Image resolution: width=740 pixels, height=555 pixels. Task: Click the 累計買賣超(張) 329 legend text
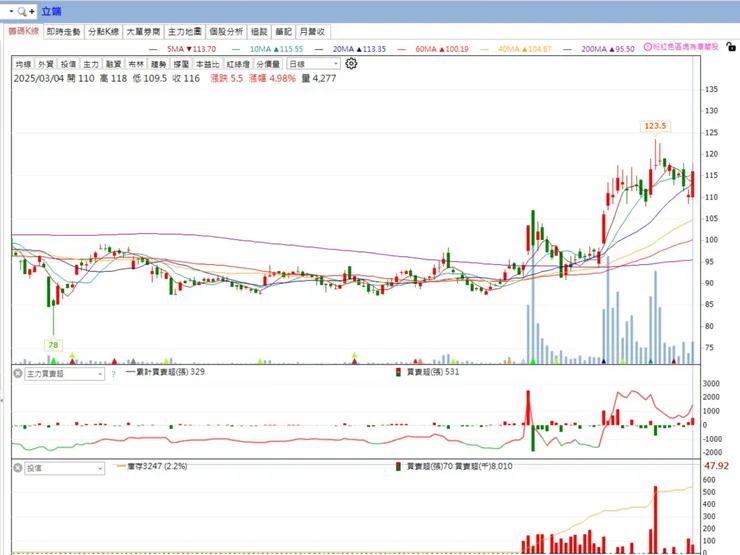click(165, 372)
